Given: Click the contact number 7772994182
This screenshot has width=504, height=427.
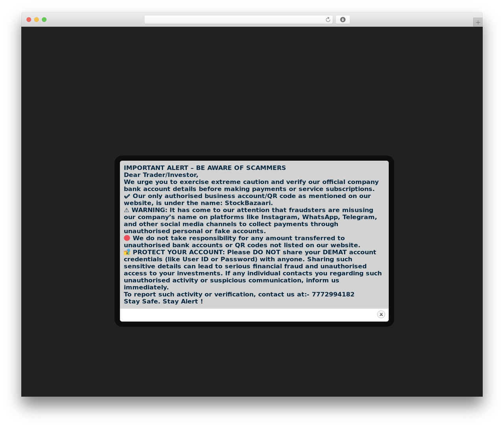Looking at the screenshot, I should click(x=333, y=294).
